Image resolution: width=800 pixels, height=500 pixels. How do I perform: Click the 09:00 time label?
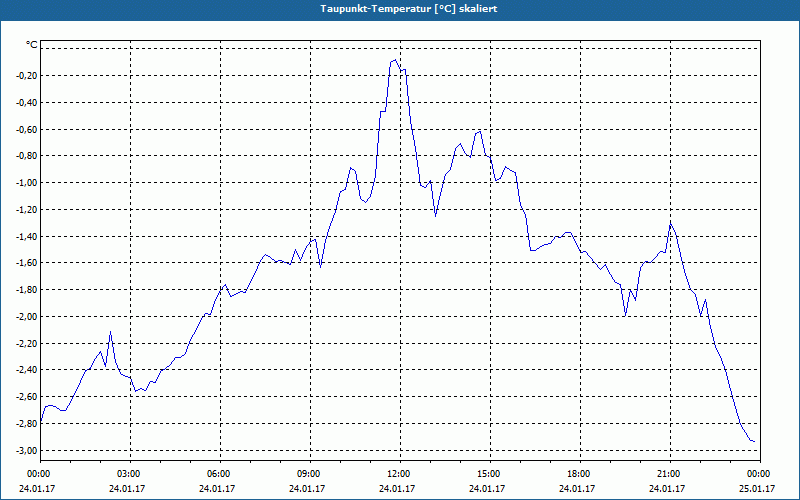310,474
